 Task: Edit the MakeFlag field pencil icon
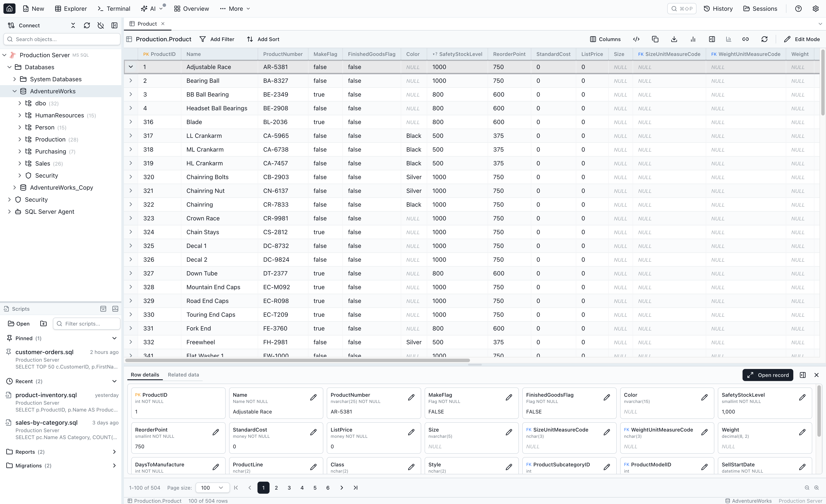509,397
